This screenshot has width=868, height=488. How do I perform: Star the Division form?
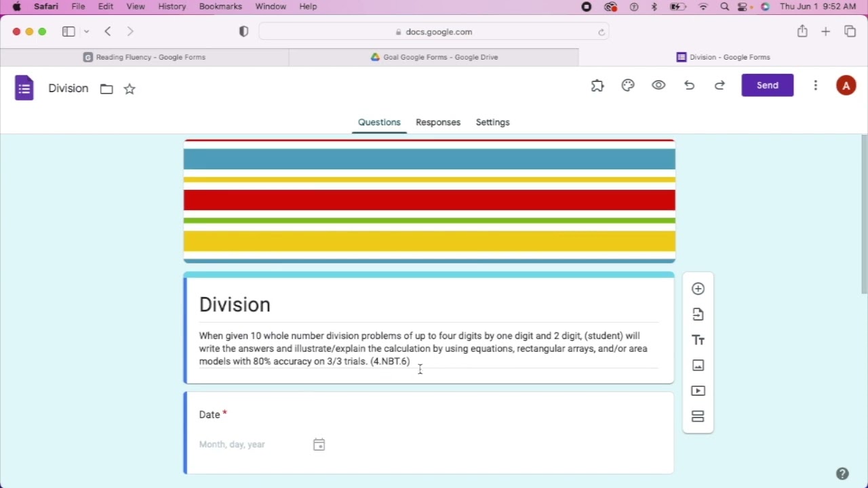(130, 89)
